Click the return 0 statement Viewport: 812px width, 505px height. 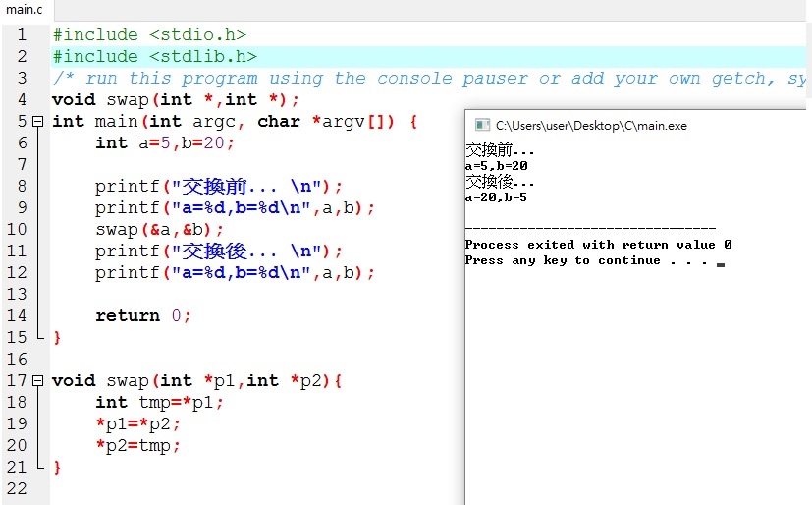tap(143, 316)
